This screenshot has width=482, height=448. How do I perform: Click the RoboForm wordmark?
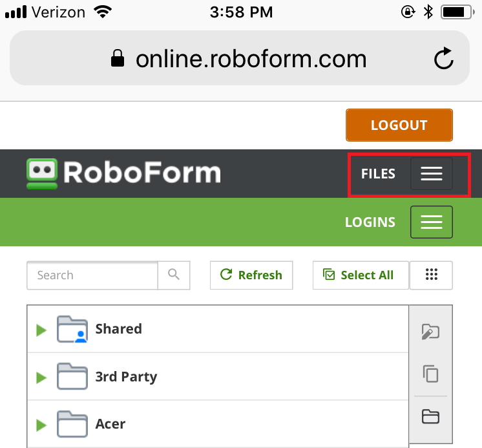142,173
